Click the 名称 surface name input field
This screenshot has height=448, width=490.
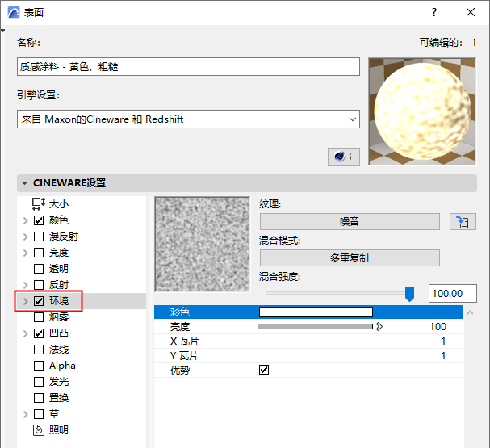click(x=188, y=66)
